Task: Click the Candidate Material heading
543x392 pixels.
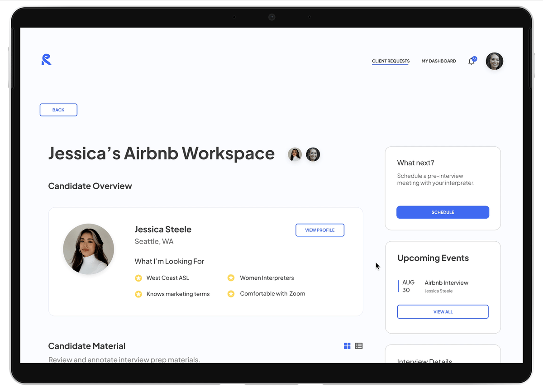Action: coord(87,346)
